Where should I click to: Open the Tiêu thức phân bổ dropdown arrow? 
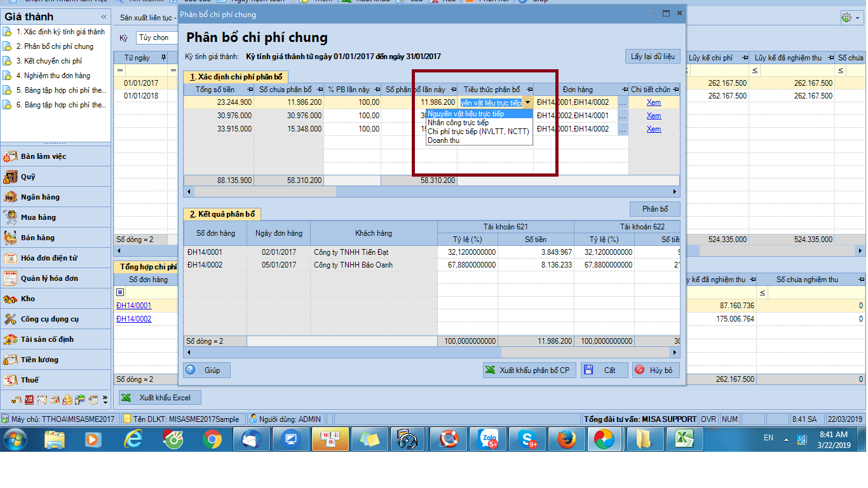point(527,102)
